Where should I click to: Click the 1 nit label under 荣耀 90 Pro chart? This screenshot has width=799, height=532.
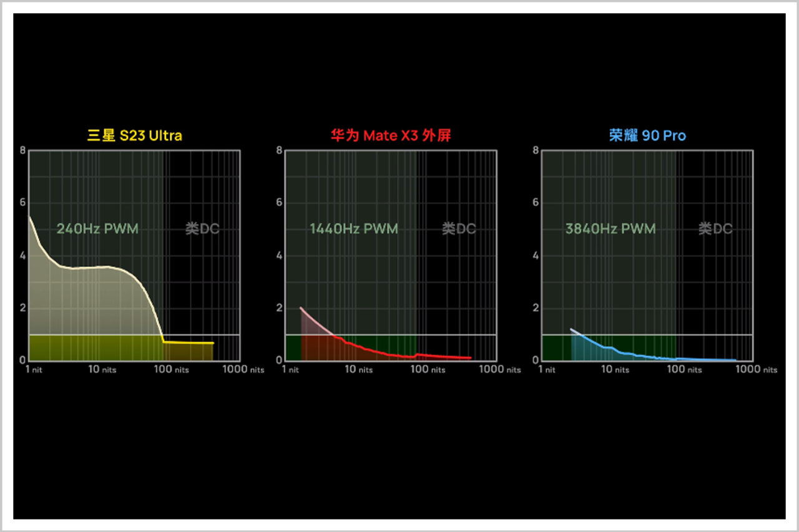(549, 369)
